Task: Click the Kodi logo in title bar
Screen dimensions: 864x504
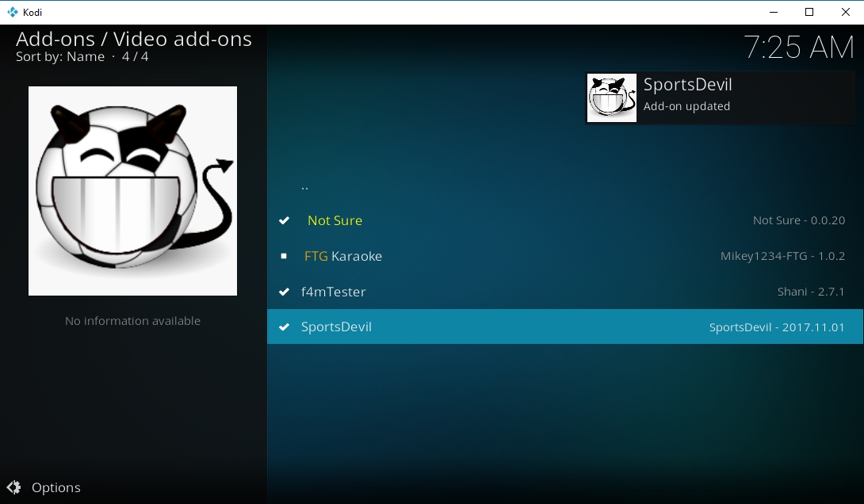Action: coord(12,12)
